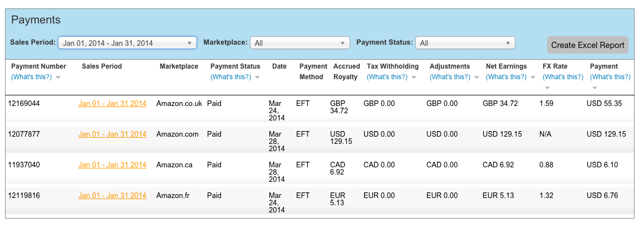
Task: Click the arrow icon below FX Rate help
Action: 547,88
